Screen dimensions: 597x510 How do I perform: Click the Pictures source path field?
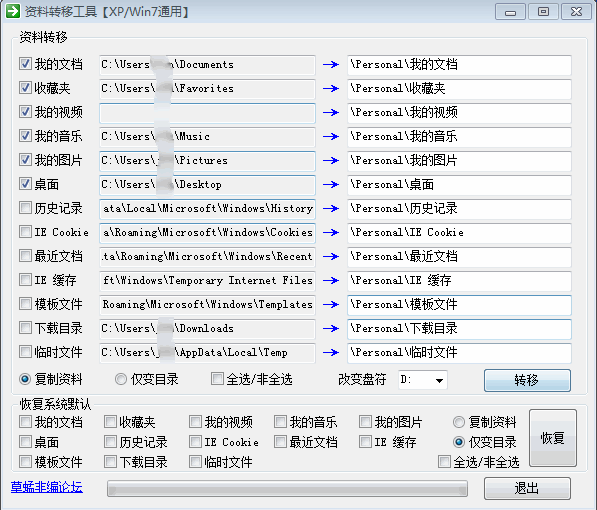[x=207, y=161]
